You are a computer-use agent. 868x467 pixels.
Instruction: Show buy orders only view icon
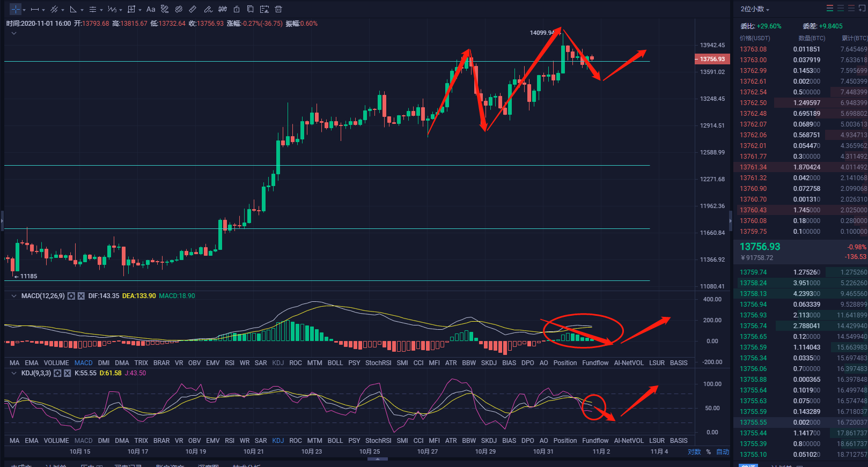click(841, 8)
